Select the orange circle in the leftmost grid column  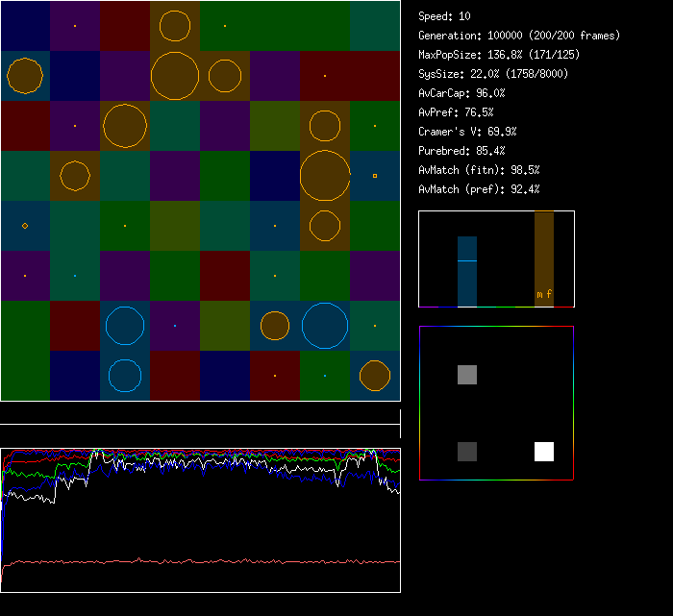point(25,76)
